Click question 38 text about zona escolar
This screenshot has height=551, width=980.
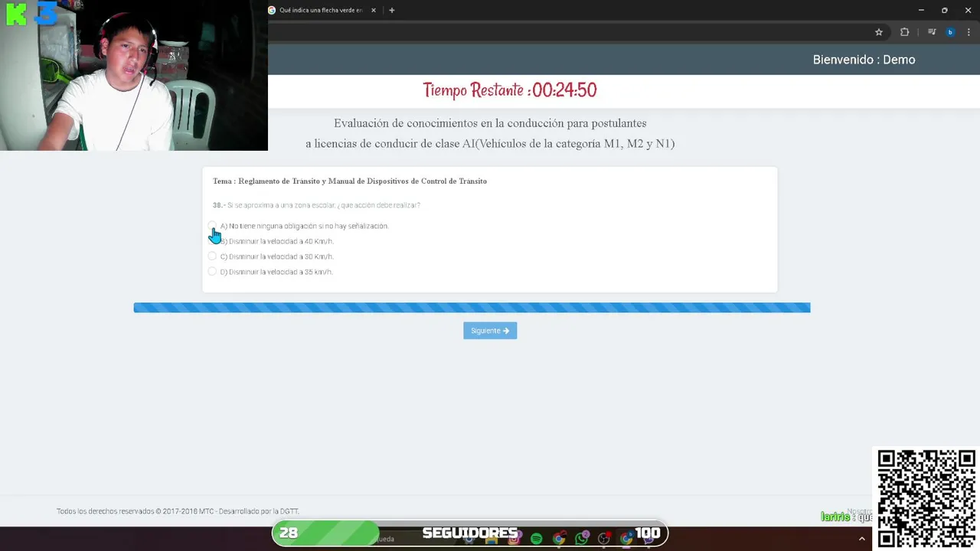pyautogui.click(x=316, y=205)
